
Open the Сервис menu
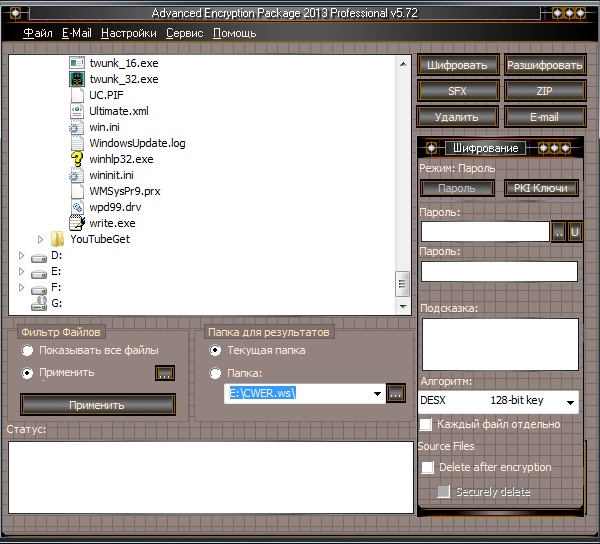coord(184,33)
